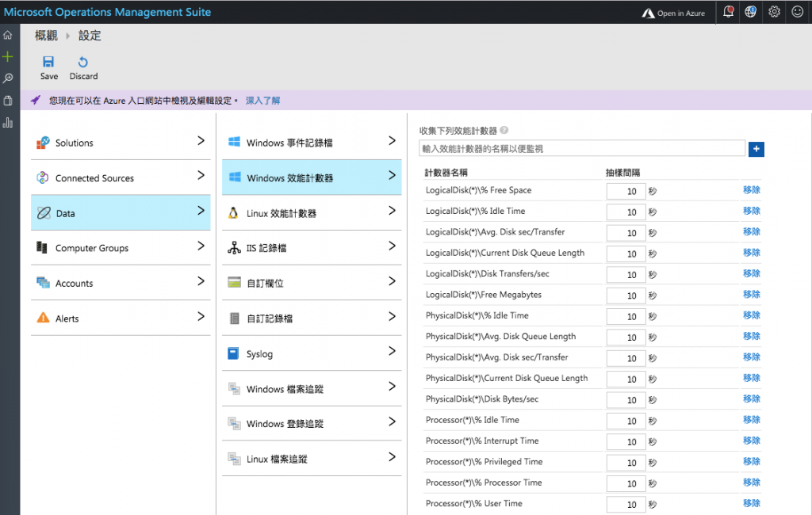Remove Processor(*)\% User Time counter
This screenshot has width=812, height=515.
pos(752,503)
